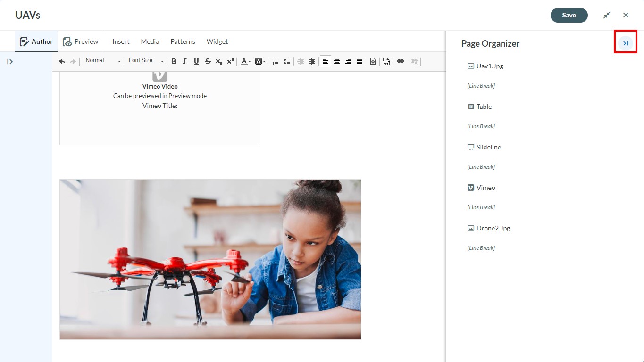Viewport: 644px width, 362px height.
Task: Click the Unlink icon
Action: (x=414, y=61)
